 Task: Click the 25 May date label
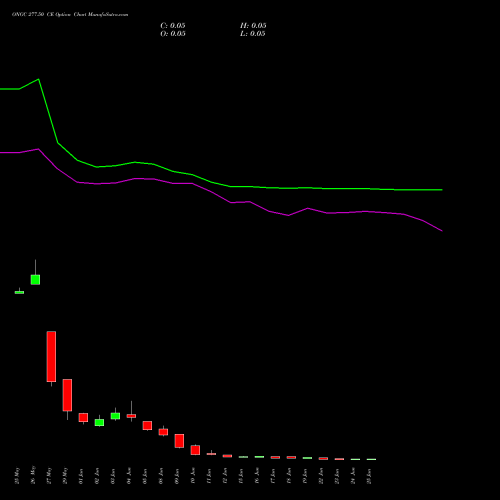point(17,476)
